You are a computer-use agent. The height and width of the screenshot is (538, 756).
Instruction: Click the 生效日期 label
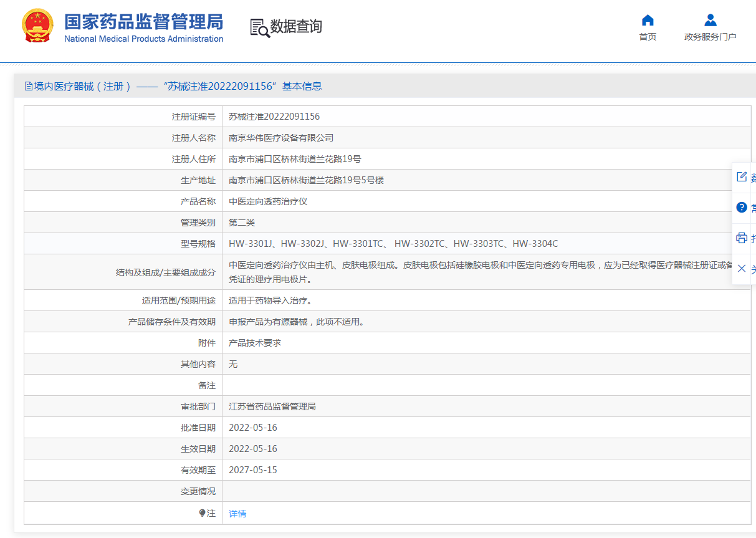(x=198, y=449)
